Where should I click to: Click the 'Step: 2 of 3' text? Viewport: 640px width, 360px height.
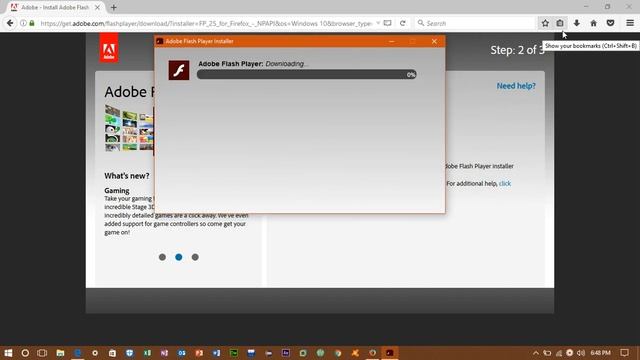click(517, 50)
